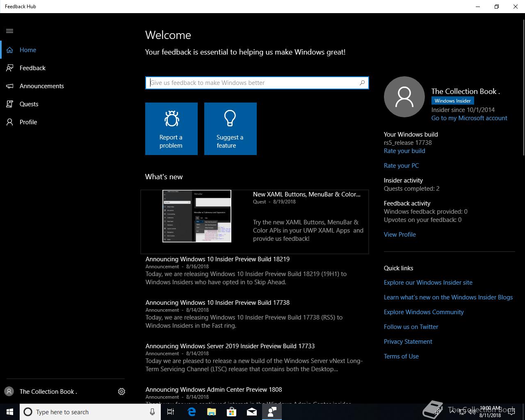Image resolution: width=525 pixels, height=420 pixels.
Task: Launch Microsoft Edge from taskbar
Action: point(191,412)
